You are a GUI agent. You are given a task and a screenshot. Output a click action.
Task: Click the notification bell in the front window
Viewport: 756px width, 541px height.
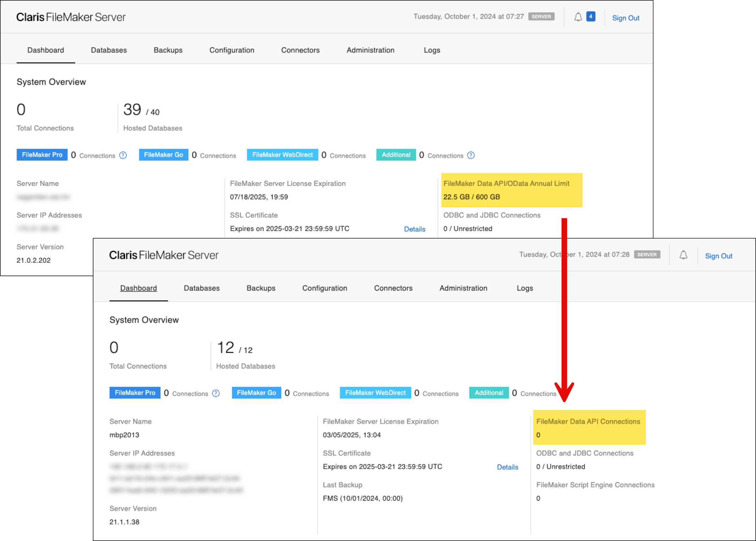pyautogui.click(x=684, y=255)
